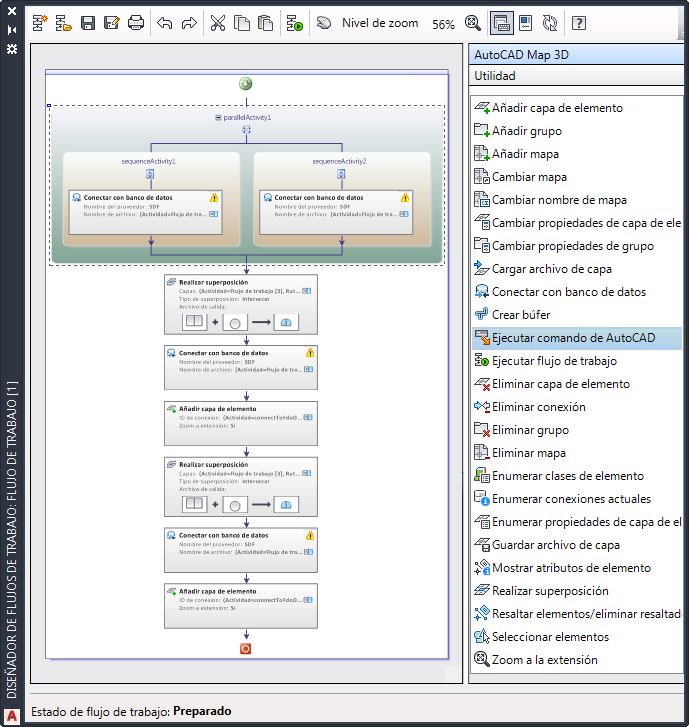This screenshot has height=727, width=689.
Task: Select Zoom a la extensión activity
Action: pos(577,660)
